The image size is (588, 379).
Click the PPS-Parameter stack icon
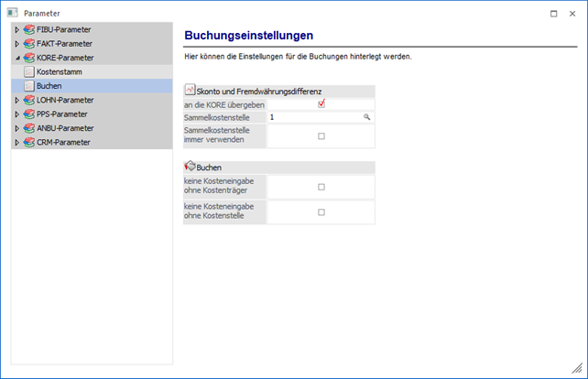pos(29,114)
